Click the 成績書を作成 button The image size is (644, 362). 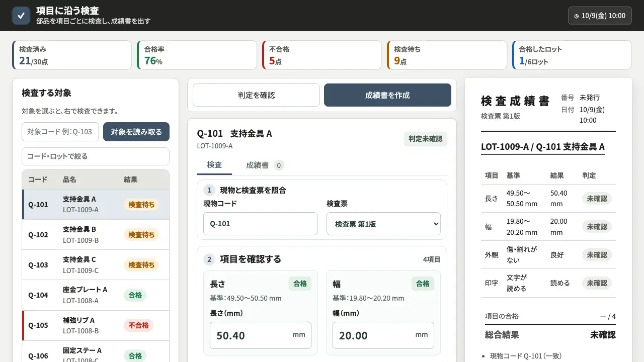coord(387,95)
